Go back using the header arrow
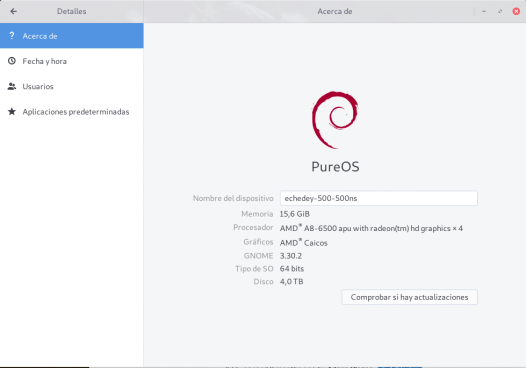 [x=13, y=11]
